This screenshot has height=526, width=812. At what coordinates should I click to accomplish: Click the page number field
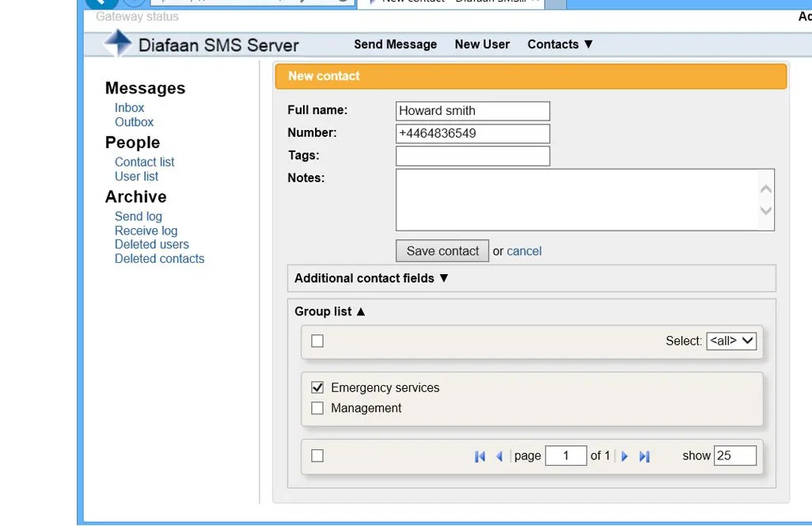(566, 456)
